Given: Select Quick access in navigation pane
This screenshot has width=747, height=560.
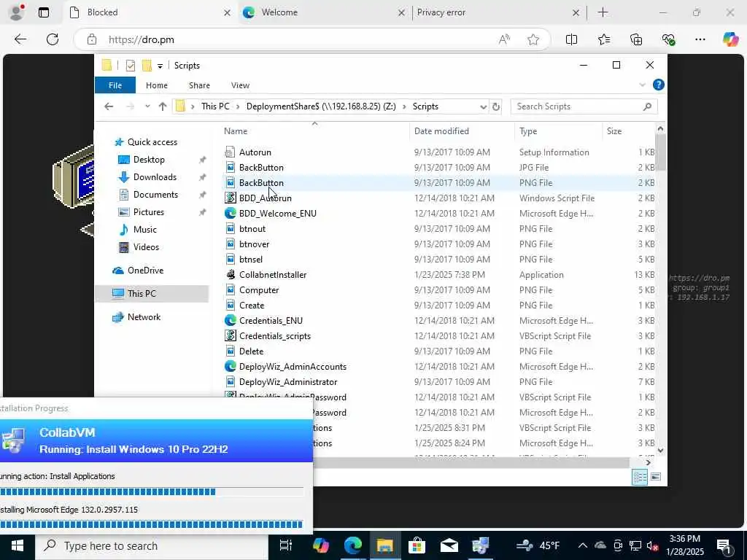Looking at the screenshot, I should 152,142.
